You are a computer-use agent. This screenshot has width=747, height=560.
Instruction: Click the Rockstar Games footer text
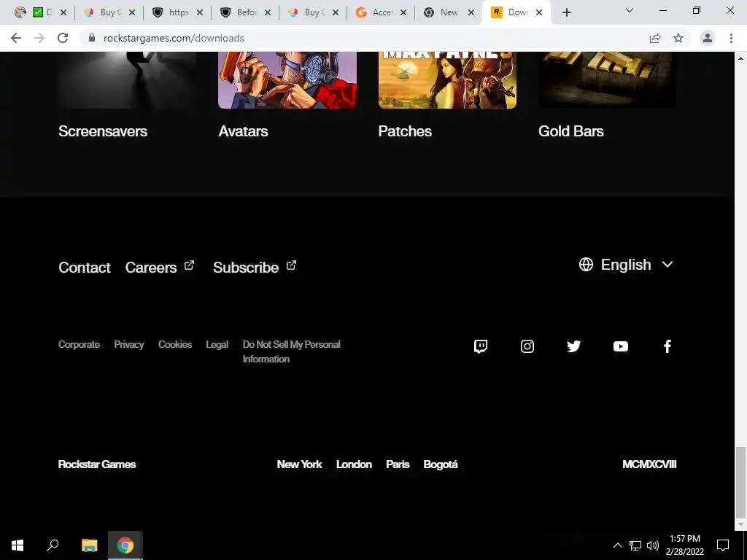97,464
